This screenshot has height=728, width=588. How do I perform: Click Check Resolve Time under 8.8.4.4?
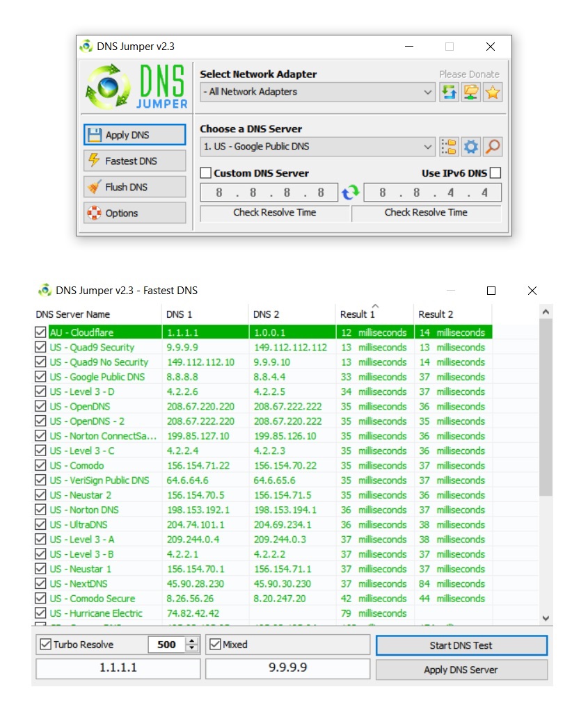point(427,213)
